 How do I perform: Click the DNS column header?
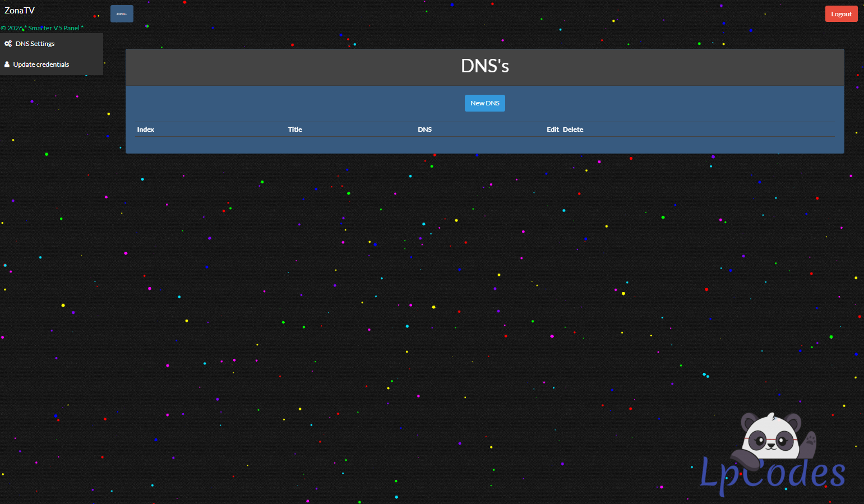click(425, 130)
